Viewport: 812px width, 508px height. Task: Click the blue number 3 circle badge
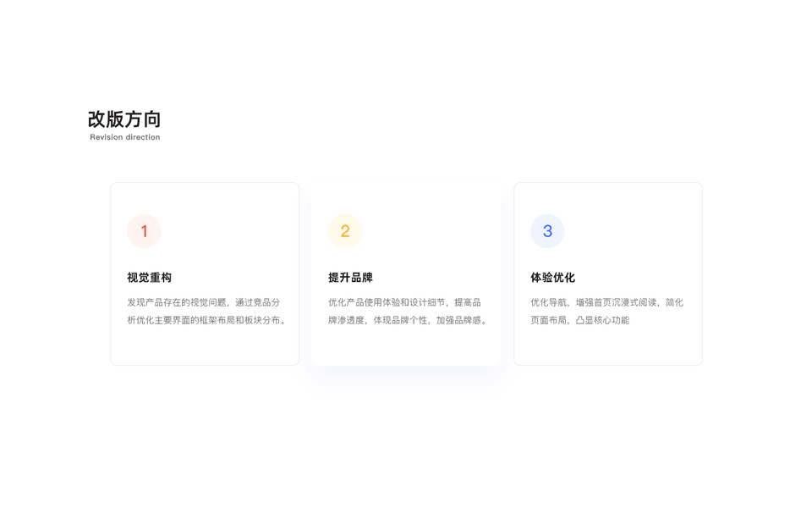click(547, 231)
